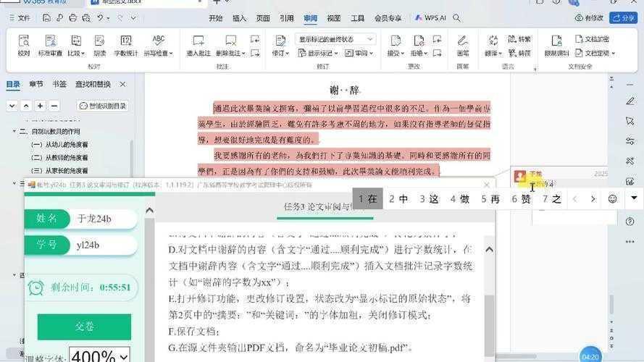Click the 有修改 status button
Image resolution: width=644 pixels, height=362 pixels.
pos(589,18)
